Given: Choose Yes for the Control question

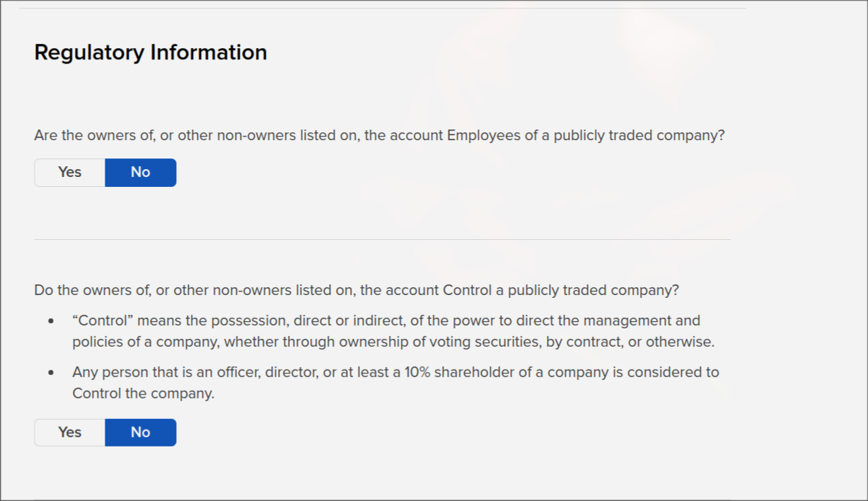Looking at the screenshot, I should click(x=70, y=432).
